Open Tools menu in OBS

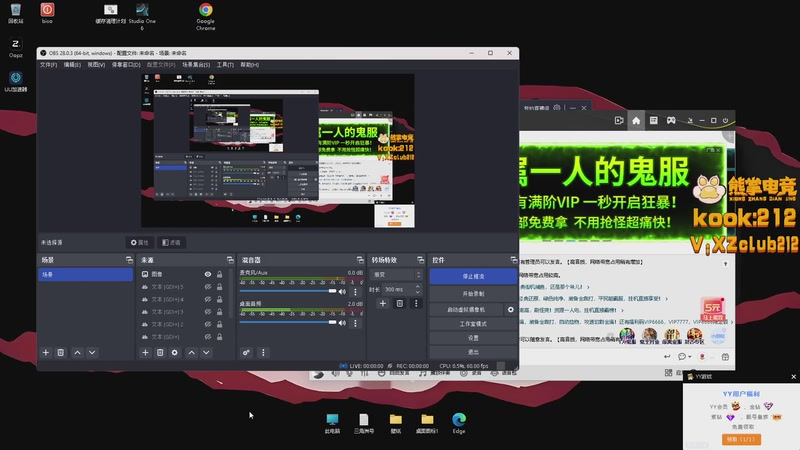pos(225,65)
